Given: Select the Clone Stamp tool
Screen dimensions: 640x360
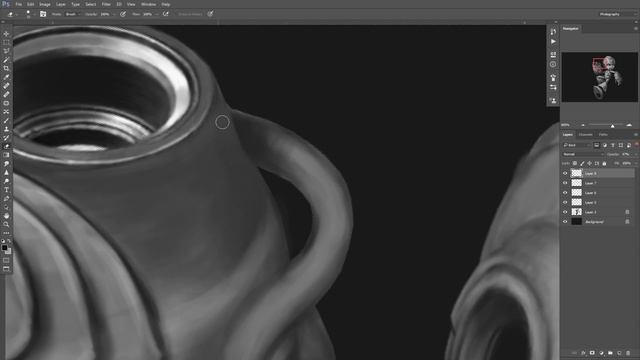Looking at the screenshot, I should pyautogui.click(x=6, y=129).
